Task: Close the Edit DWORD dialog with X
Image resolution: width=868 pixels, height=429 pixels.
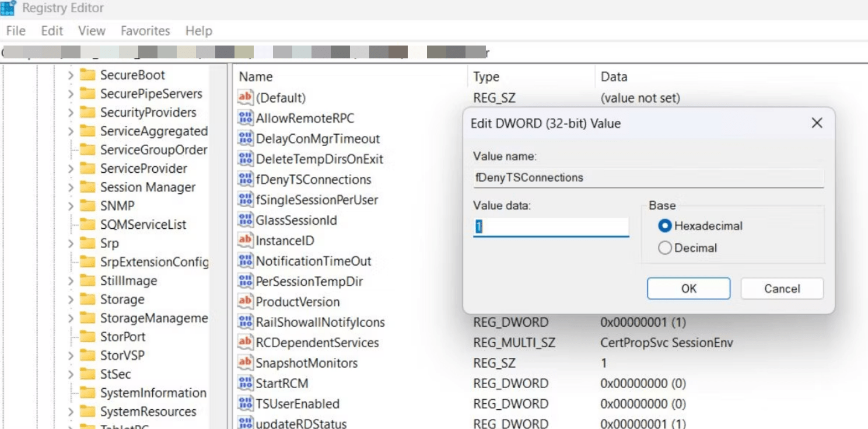Action: [x=817, y=123]
